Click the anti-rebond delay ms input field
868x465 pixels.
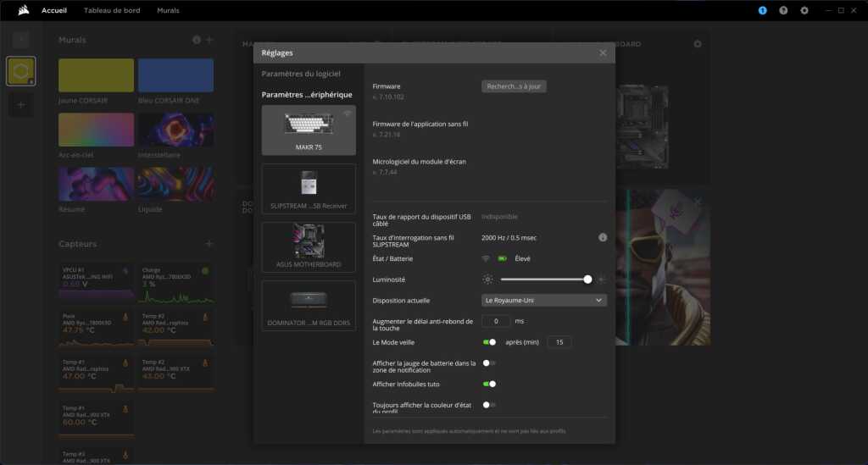click(x=495, y=321)
